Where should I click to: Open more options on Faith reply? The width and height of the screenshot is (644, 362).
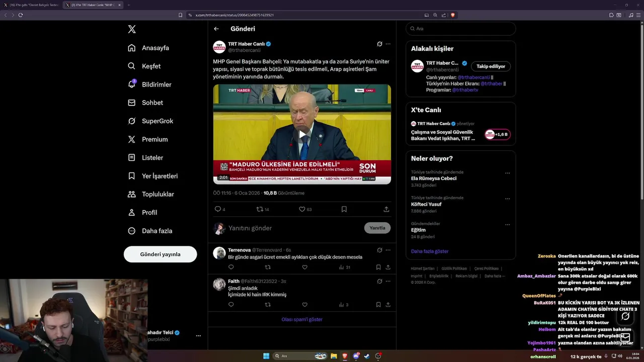tap(388, 281)
